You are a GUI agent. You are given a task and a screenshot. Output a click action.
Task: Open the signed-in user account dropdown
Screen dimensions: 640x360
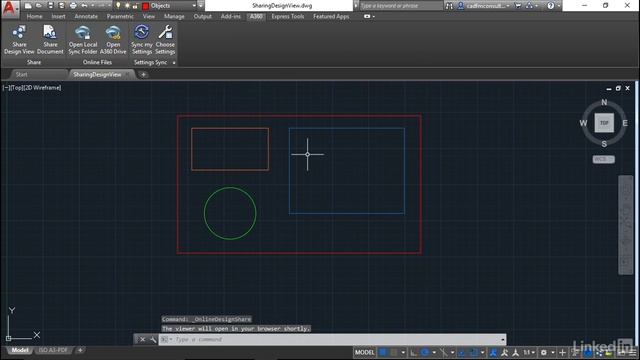click(x=508, y=6)
